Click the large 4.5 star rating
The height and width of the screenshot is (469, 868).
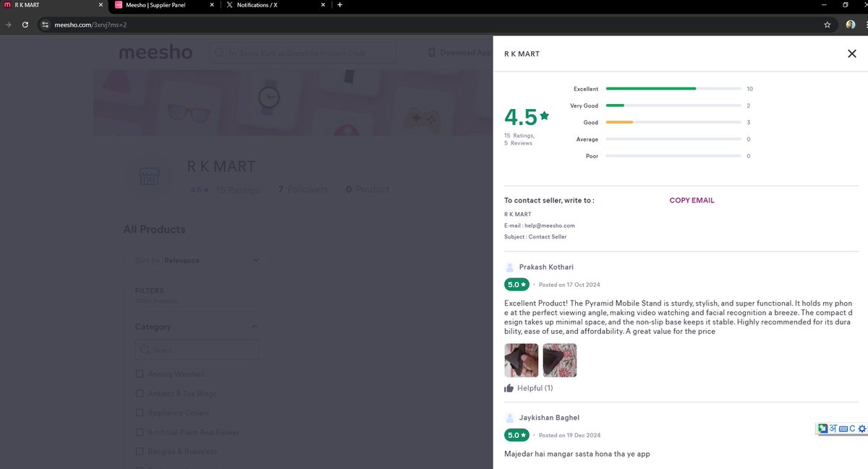pyautogui.click(x=527, y=117)
